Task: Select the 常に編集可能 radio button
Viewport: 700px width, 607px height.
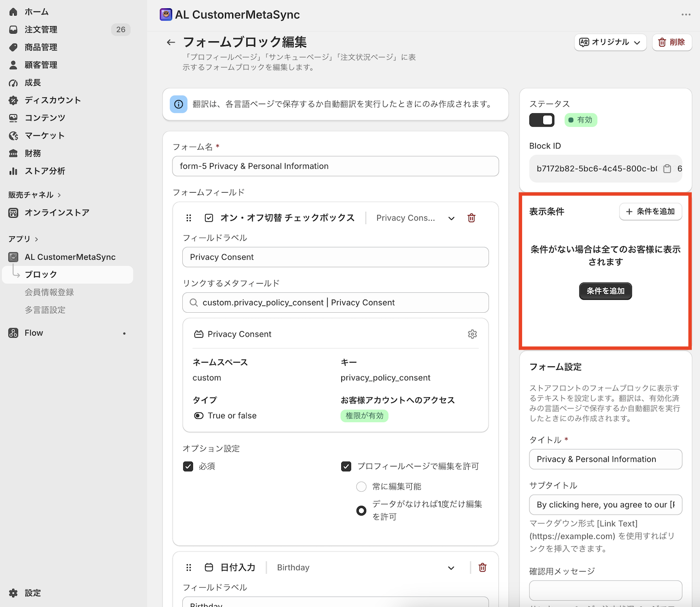Action: tap(361, 486)
